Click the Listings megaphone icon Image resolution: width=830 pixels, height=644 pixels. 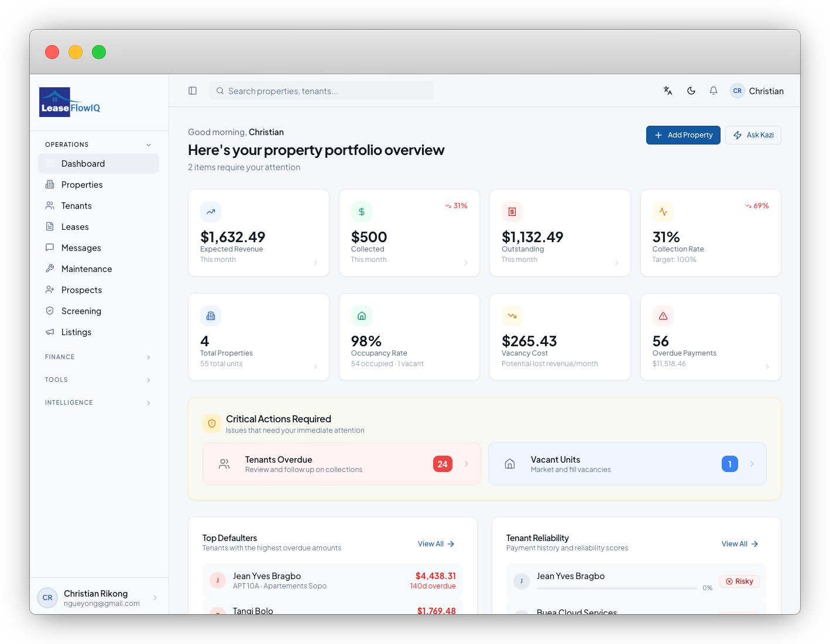50,332
